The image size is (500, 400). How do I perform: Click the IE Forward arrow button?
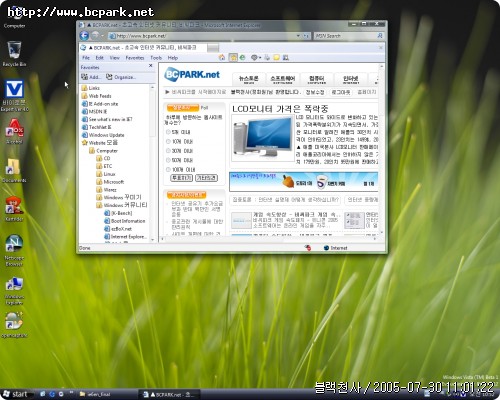(95, 35)
